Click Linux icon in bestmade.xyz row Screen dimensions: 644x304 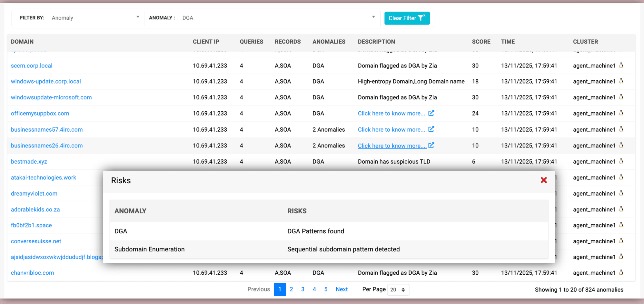(621, 161)
